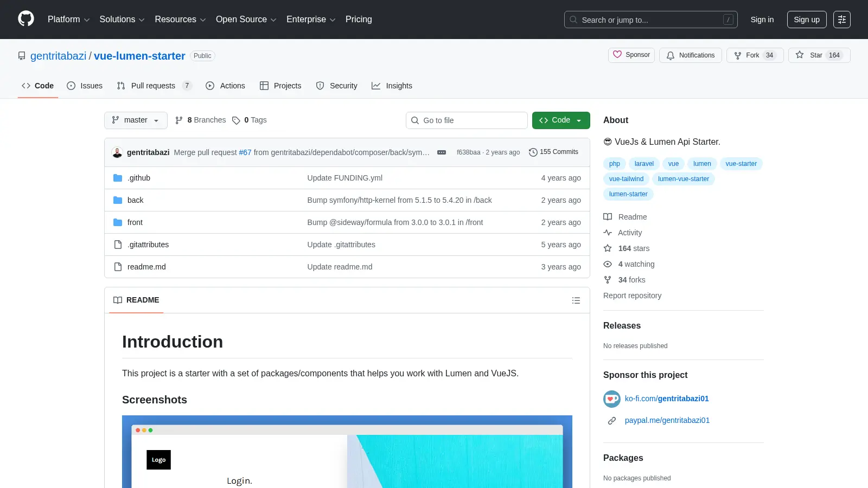Select the lumen-starter topic tag
868x488 pixels.
[628, 194]
